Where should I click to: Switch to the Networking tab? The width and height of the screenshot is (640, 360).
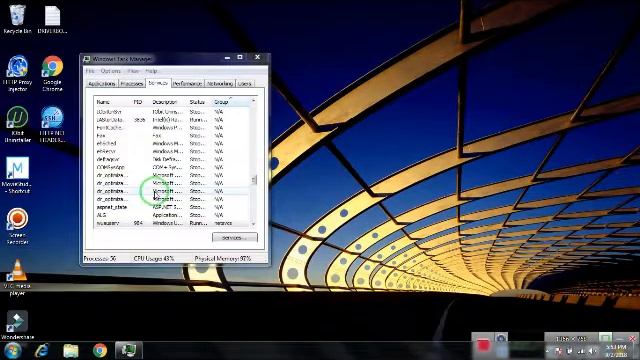[x=220, y=84]
